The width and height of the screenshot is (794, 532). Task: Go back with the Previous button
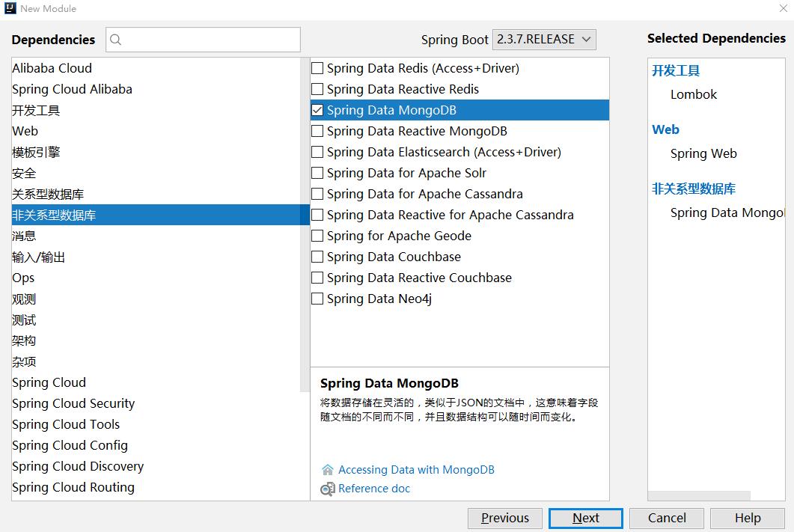[x=504, y=518]
